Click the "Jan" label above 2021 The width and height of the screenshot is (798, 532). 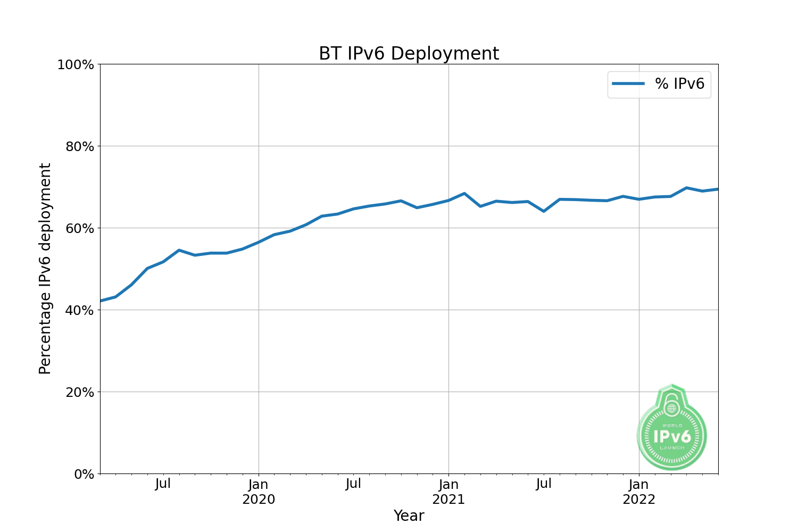[448, 485]
